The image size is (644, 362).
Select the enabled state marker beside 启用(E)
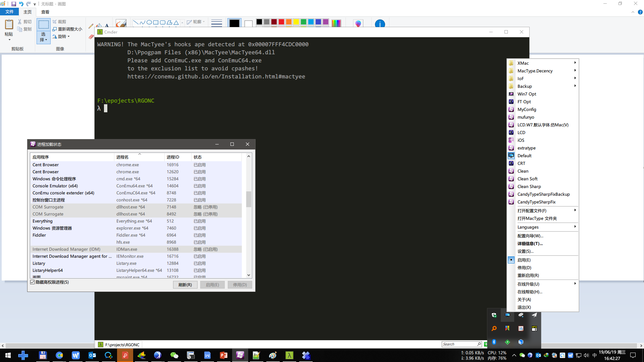(511, 260)
